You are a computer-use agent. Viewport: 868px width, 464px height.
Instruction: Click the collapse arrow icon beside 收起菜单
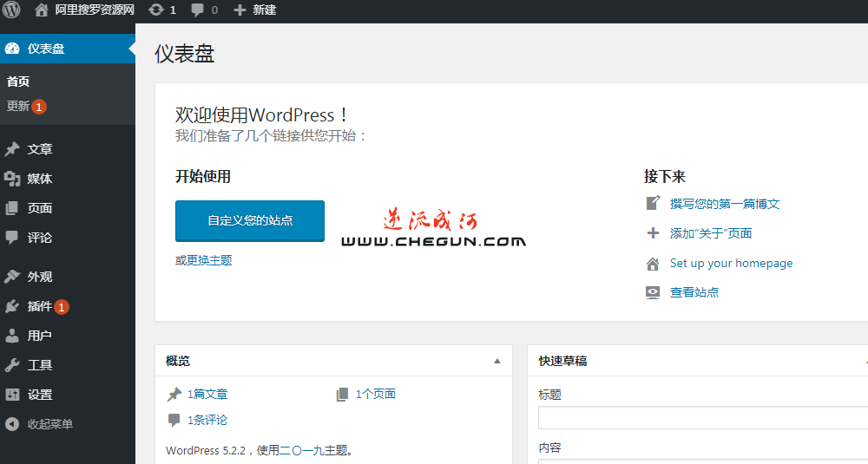point(12,424)
